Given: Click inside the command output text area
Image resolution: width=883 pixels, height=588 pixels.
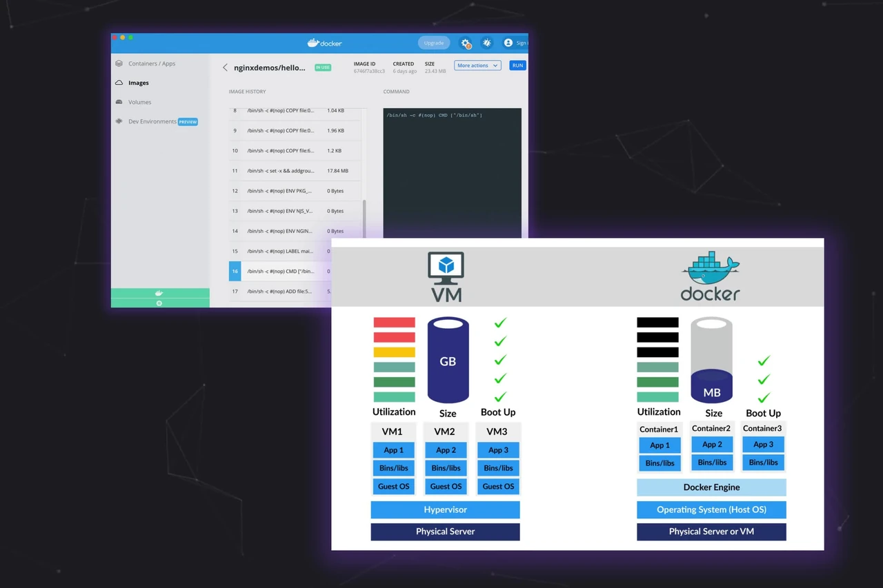Looking at the screenshot, I should (x=453, y=173).
